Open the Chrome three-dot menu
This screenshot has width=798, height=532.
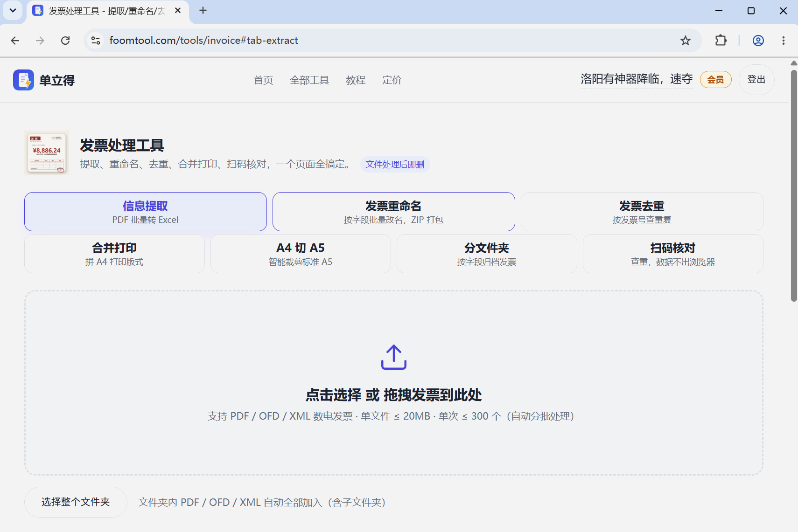click(x=784, y=41)
